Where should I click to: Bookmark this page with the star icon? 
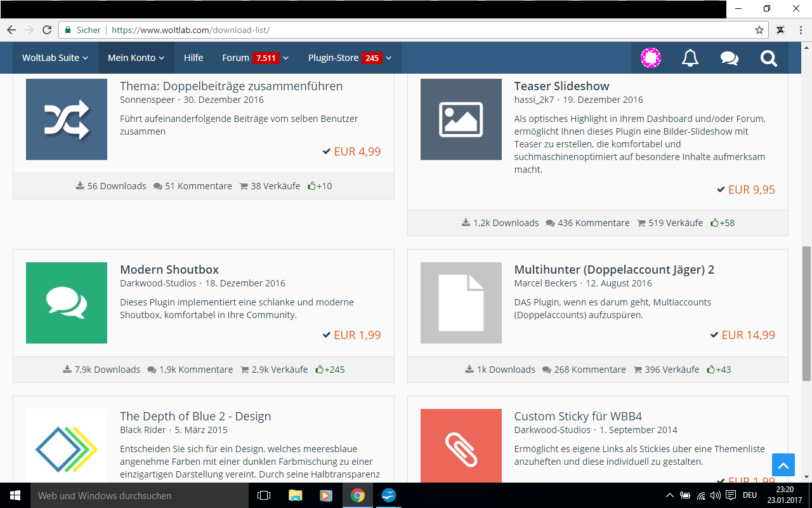tap(759, 30)
